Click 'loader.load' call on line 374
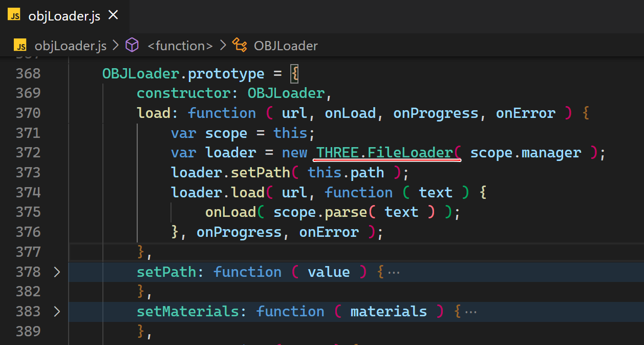This screenshot has height=345, width=644. pos(218,192)
